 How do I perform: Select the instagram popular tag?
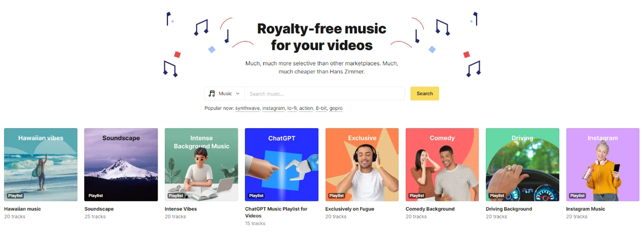tap(273, 108)
